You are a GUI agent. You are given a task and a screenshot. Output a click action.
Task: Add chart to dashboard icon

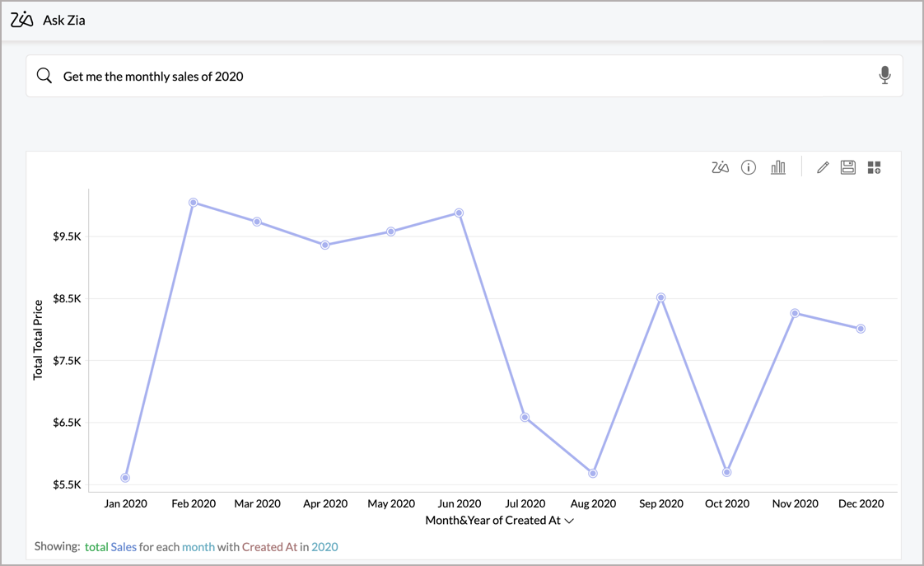coord(874,168)
